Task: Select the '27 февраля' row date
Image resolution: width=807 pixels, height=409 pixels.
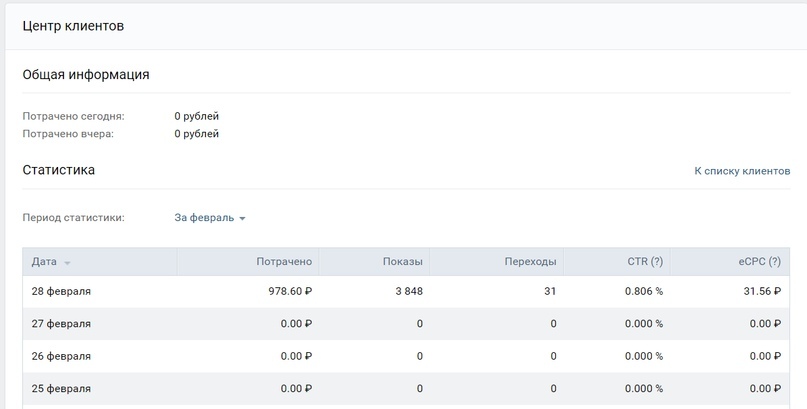Action: tap(61, 324)
